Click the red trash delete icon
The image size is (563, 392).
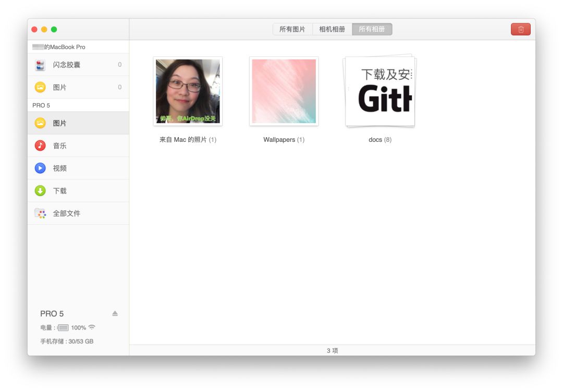coord(520,29)
